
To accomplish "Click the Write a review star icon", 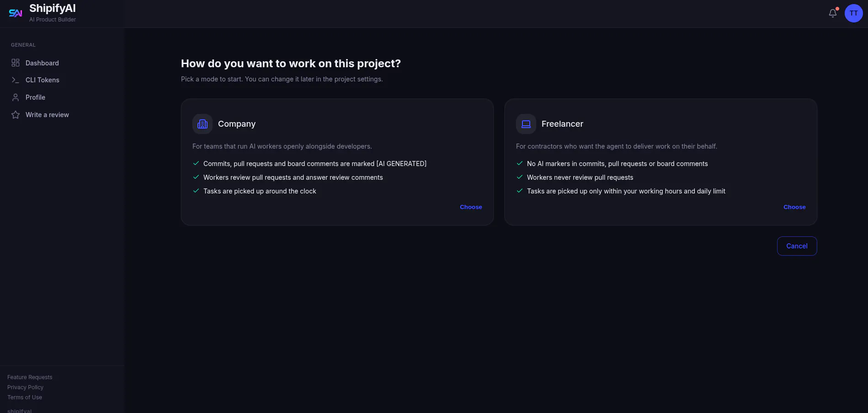I will coord(16,115).
